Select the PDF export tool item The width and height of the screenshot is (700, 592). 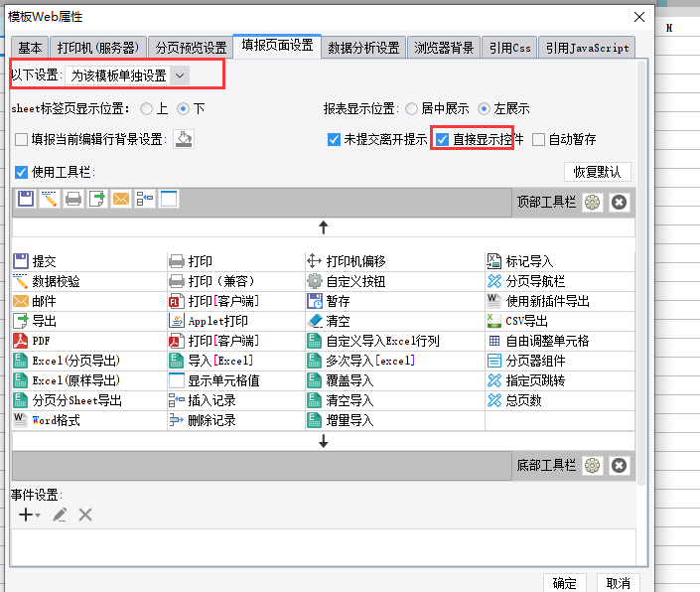coord(89,341)
